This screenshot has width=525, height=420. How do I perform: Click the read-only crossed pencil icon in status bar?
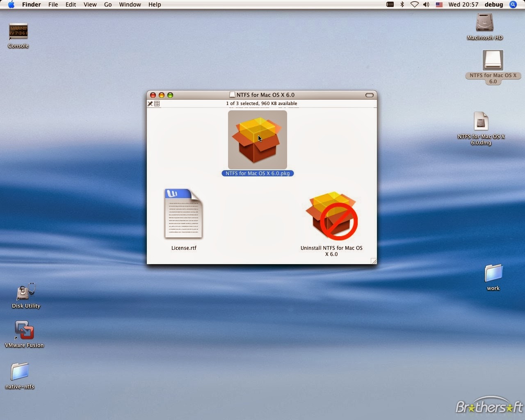tap(150, 104)
